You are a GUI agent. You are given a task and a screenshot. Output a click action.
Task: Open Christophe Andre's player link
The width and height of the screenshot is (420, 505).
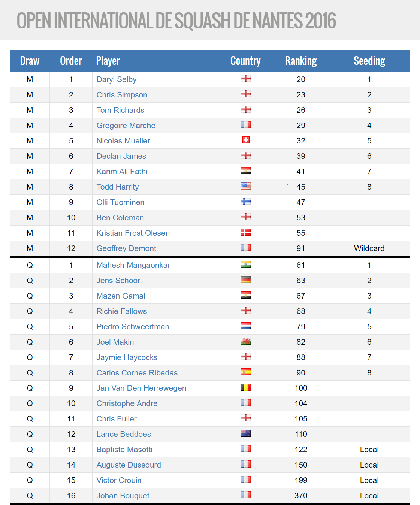(x=127, y=403)
